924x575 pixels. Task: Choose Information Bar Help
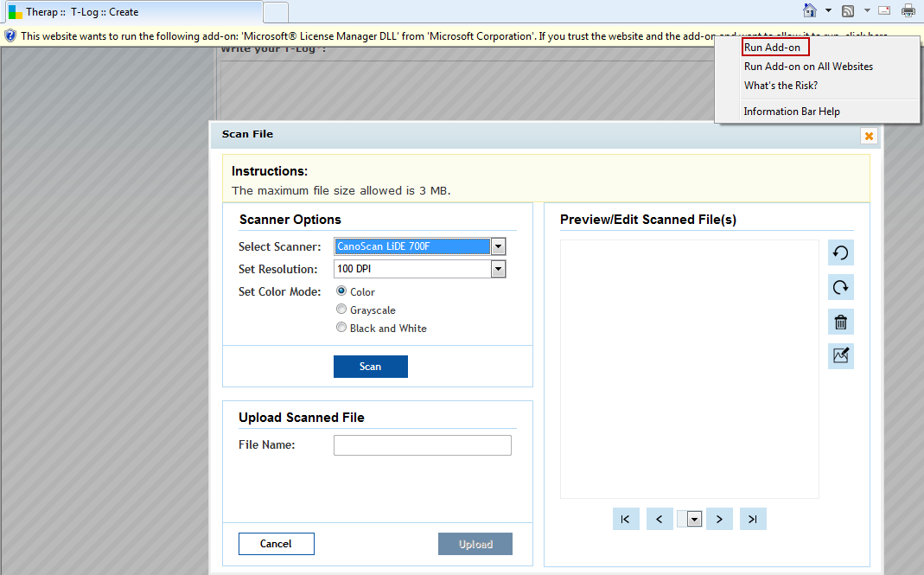click(792, 112)
